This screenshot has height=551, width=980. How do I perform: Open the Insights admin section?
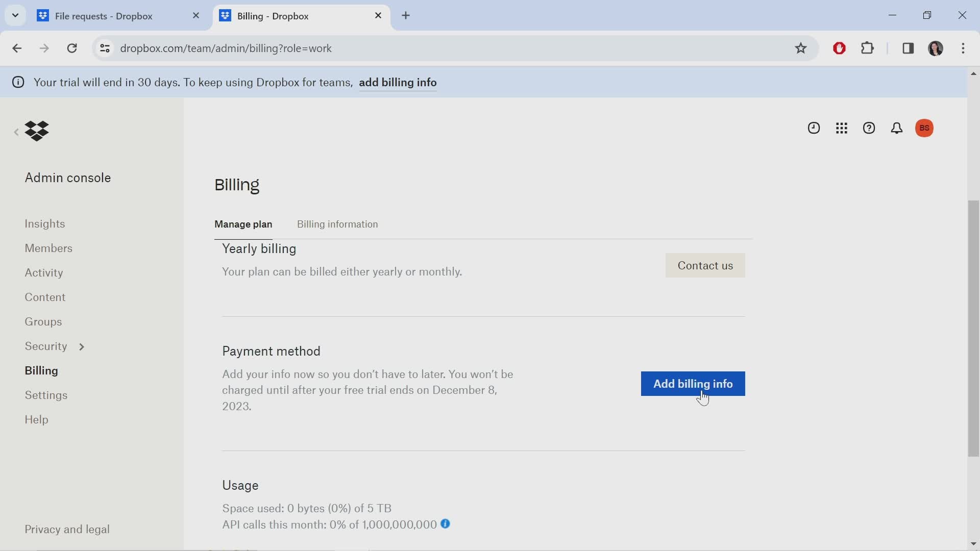[x=45, y=223]
